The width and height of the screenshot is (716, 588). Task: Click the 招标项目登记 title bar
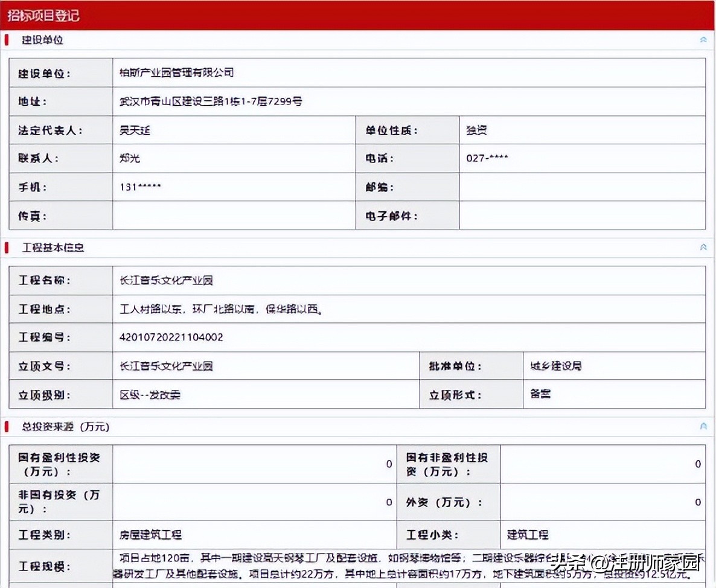(x=42, y=15)
